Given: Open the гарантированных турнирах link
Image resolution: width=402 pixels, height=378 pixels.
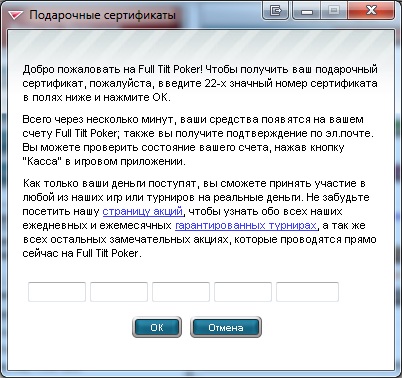Looking at the screenshot, I should (x=246, y=226).
